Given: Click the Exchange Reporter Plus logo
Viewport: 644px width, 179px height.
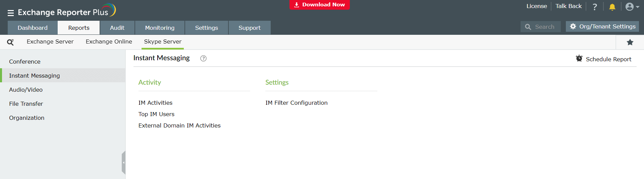Looking at the screenshot, I should [x=67, y=11].
